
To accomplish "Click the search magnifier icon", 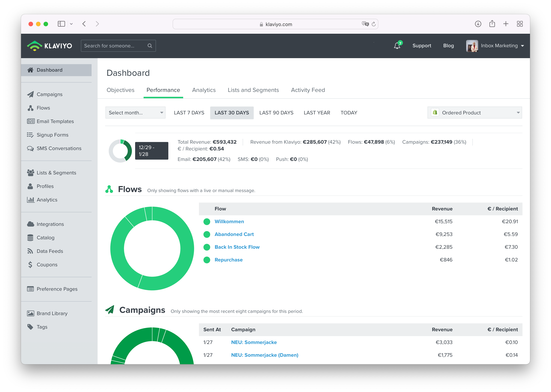I will point(150,46).
